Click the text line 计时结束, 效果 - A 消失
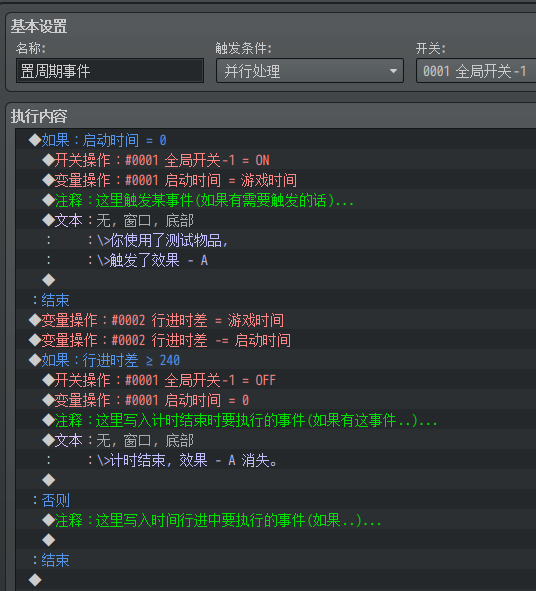The height and width of the screenshot is (591, 536). click(276, 460)
